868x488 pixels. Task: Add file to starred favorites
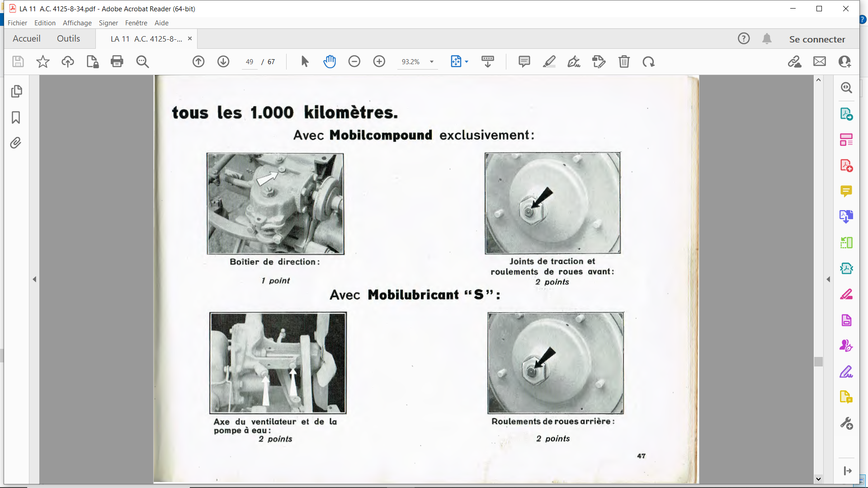[x=43, y=61]
